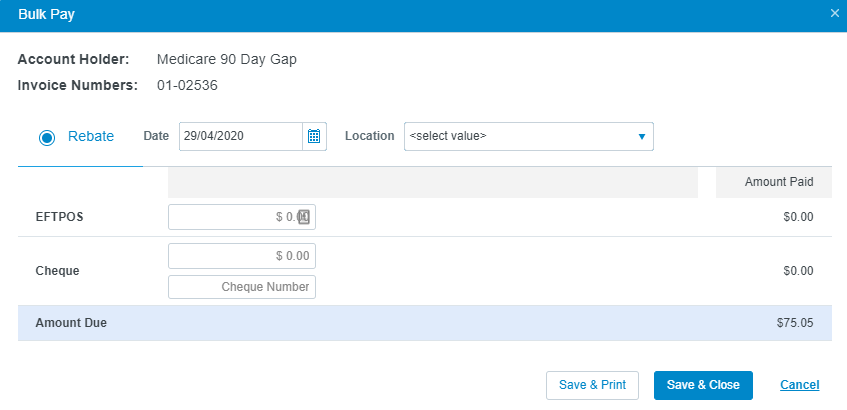Focus the Date field showing 29/04/2020
This screenshot has height=410, width=847.
tap(241, 136)
